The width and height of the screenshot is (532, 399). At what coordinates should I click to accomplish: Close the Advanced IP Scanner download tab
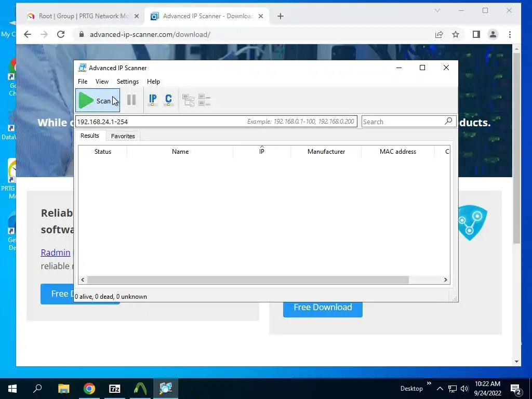tap(261, 16)
